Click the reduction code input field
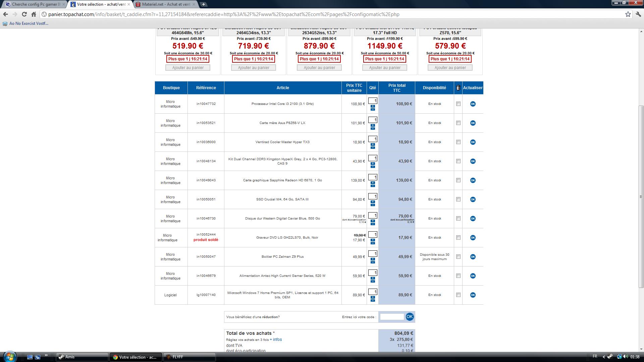The image size is (644, 362). tap(391, 317)
